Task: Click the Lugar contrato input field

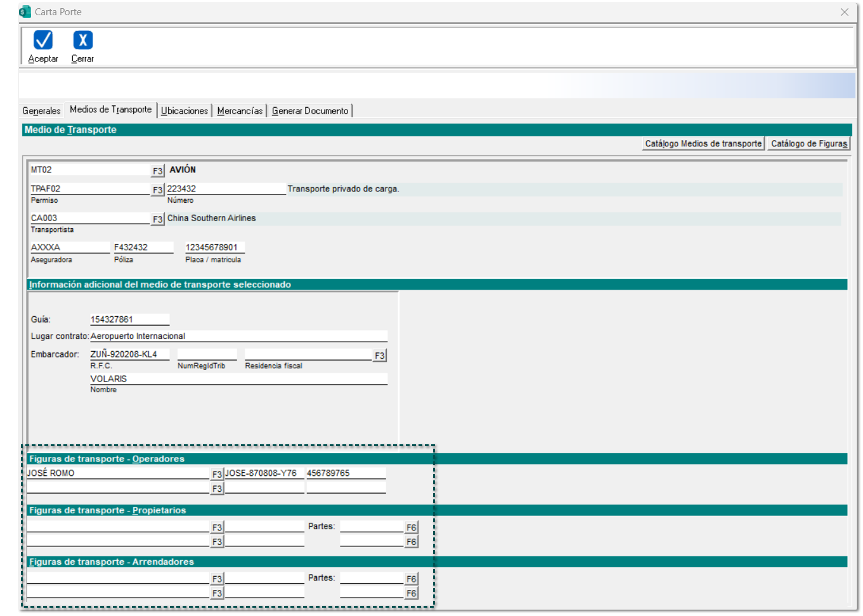Action: click(238, 337)
